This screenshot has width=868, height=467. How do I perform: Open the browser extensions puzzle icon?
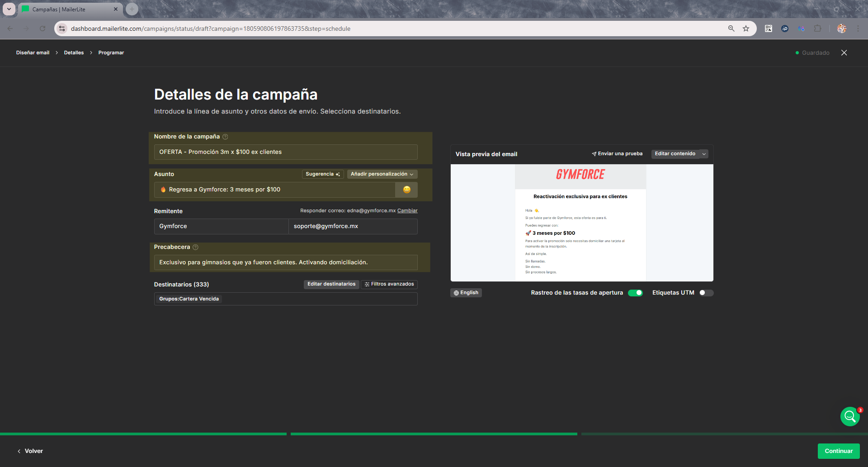pyautogui.click(x=817, y=29)
